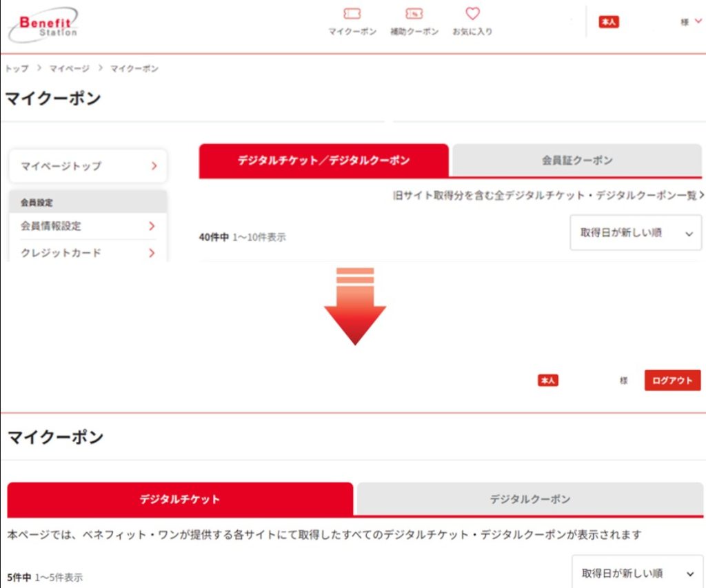Open the 補助クーポン icon in header
Screen dimensions: 706x588
click(414, 14)
